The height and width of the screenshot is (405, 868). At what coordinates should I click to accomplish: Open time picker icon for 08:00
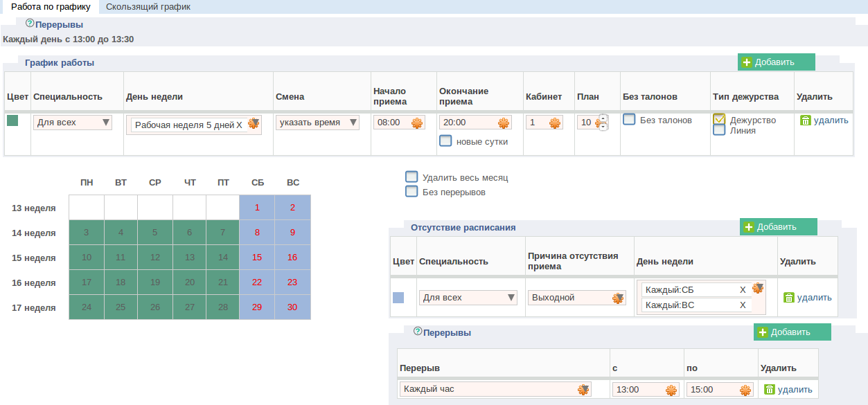coord(417,123)
